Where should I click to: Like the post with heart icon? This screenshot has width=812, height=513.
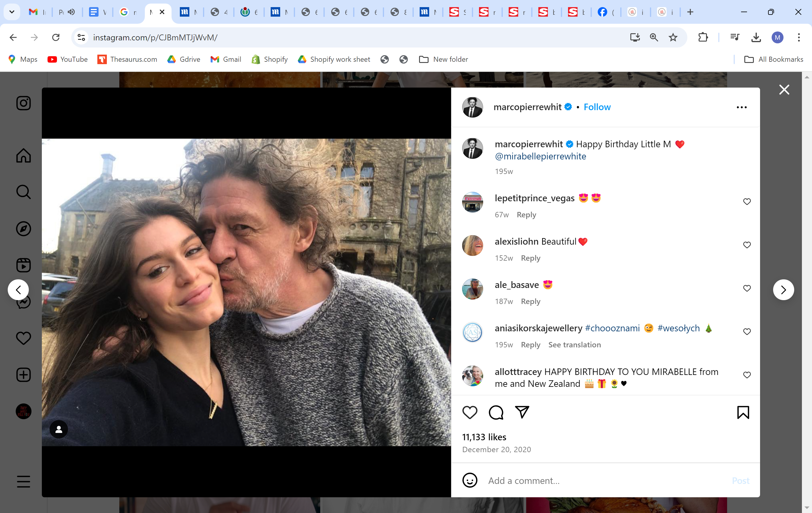[x=470, y=412]
